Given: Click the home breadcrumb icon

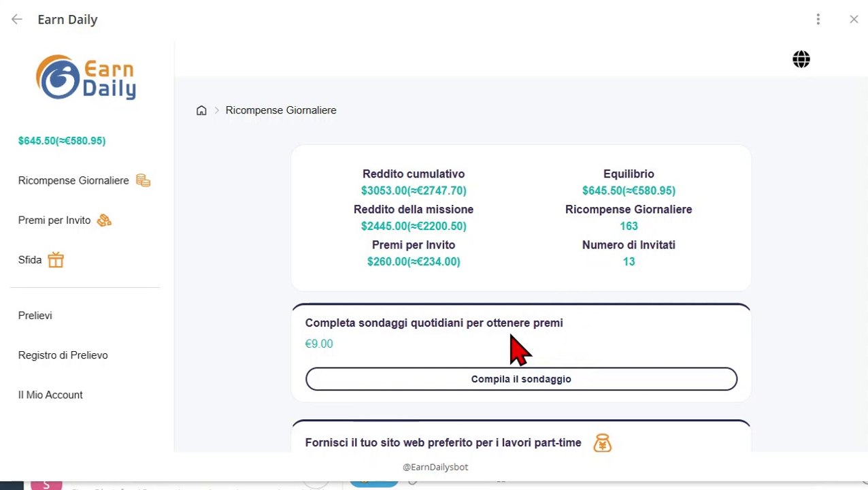Looking at the screenshot, I should (201, 110).
